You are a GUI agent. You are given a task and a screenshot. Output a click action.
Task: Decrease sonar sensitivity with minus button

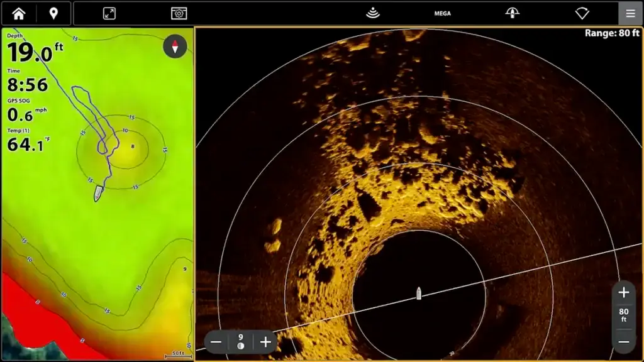point(216,342)
